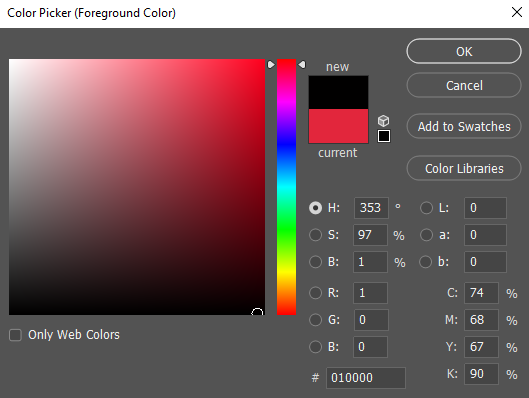Confirm the color with OK
This screenshot has width=529, height=398.
pyautogui.click(x=464, y=52)
